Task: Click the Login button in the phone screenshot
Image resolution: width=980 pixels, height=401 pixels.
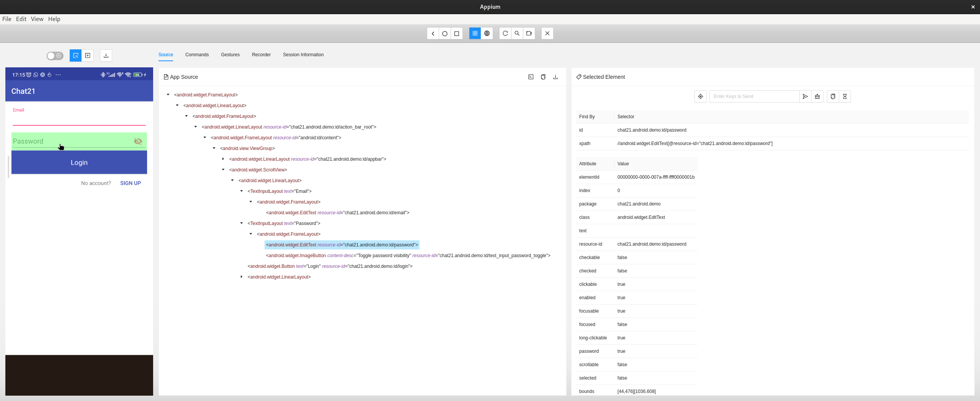Action: point(79,162)
